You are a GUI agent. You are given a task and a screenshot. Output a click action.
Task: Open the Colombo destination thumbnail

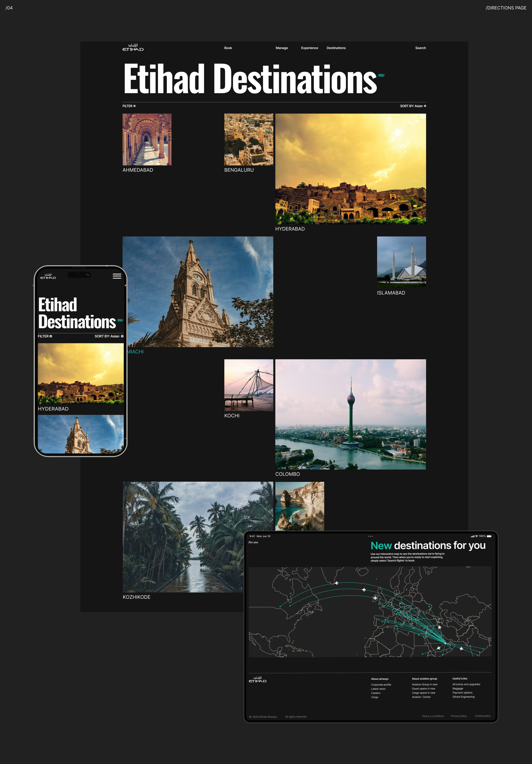pyautogui.click(x=350, y=414)
